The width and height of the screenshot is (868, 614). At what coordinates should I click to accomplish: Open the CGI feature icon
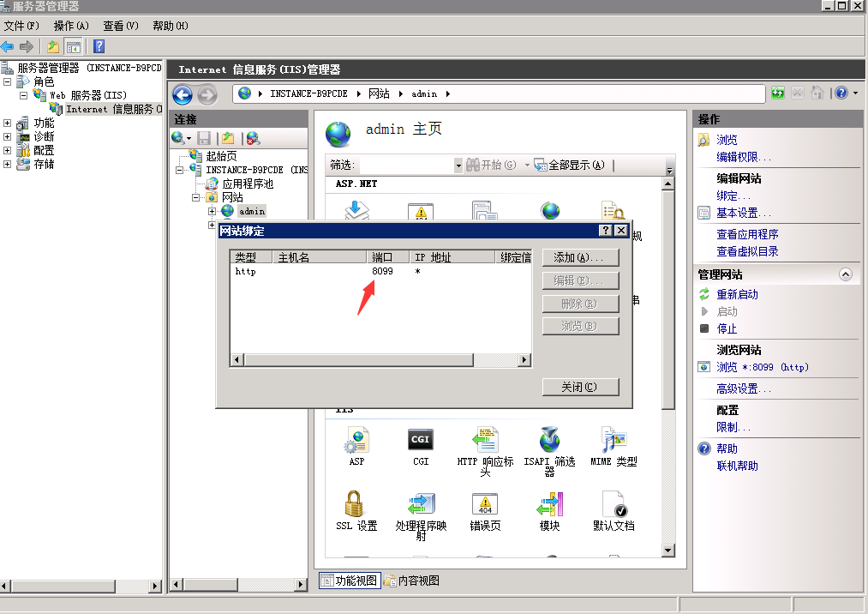(x=421, y=446)
